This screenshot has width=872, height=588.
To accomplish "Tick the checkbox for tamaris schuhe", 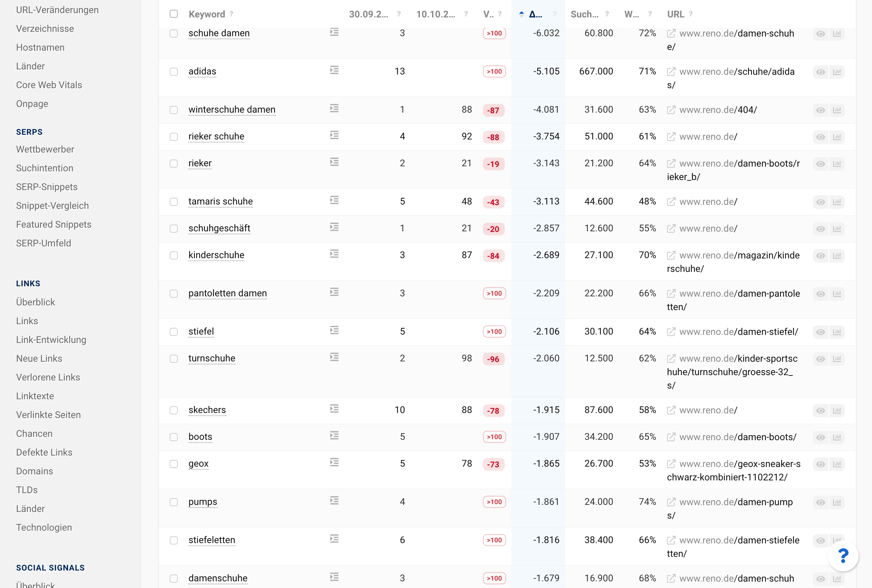I will (174, 202).
